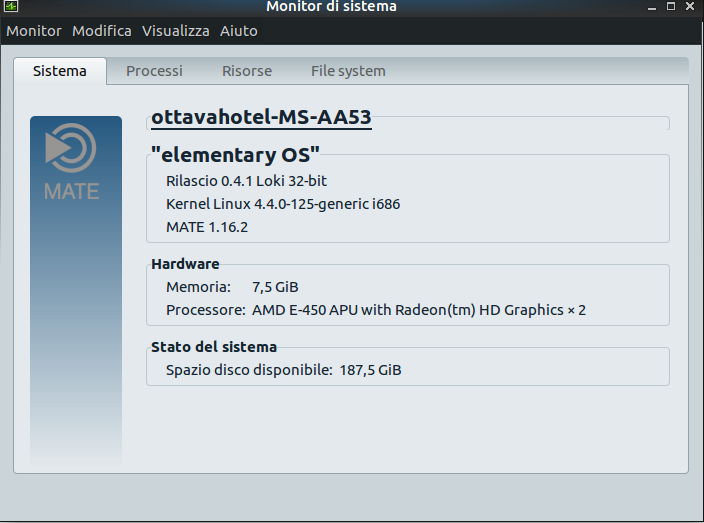Viewport: 704px width, 523px height.
Task: Click the Kernel Linux 4.4.0-125-generic line
Action: click(x=283, y=204)
